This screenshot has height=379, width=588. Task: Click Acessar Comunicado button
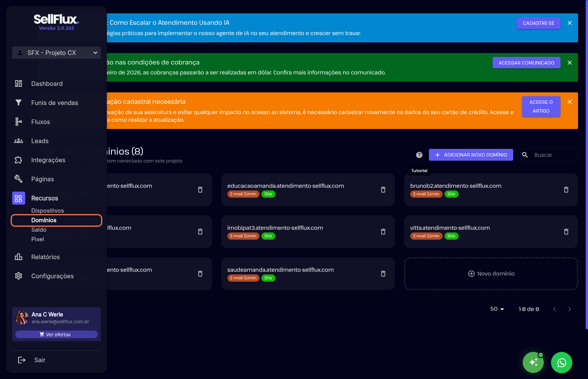click(x=526, y=63)
